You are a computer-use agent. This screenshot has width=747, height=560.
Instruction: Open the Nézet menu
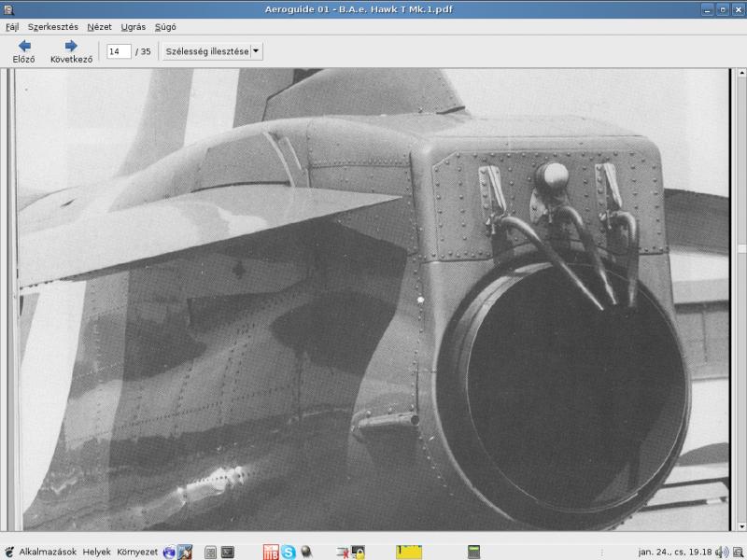point(99,27)
